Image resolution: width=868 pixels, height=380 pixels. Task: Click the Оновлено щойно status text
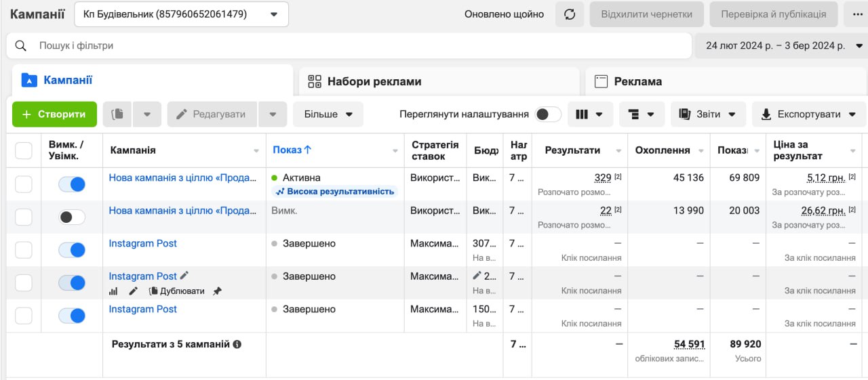504,14
